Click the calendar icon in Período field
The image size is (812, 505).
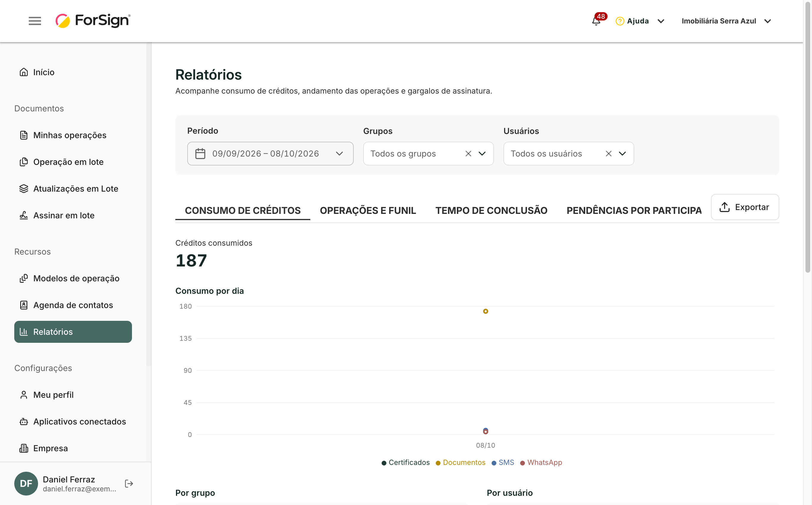pos(200,154)
